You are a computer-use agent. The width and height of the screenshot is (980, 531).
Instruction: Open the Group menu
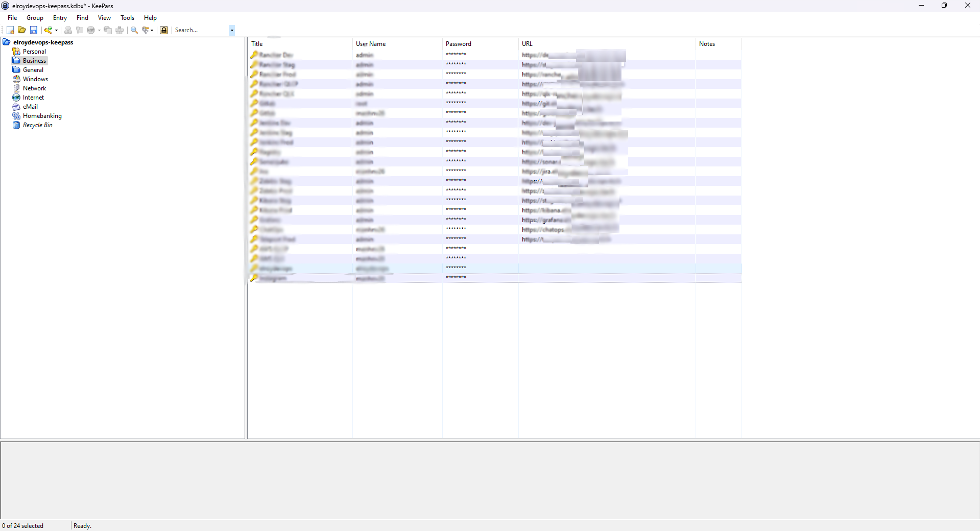click(x=35, y=18)
